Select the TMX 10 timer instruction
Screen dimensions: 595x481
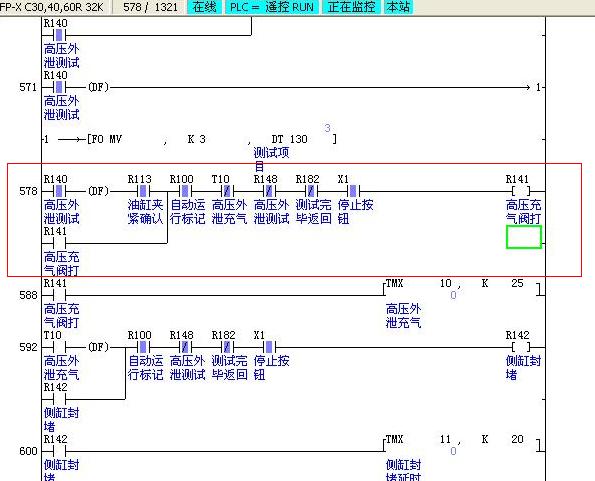(461, 288)
